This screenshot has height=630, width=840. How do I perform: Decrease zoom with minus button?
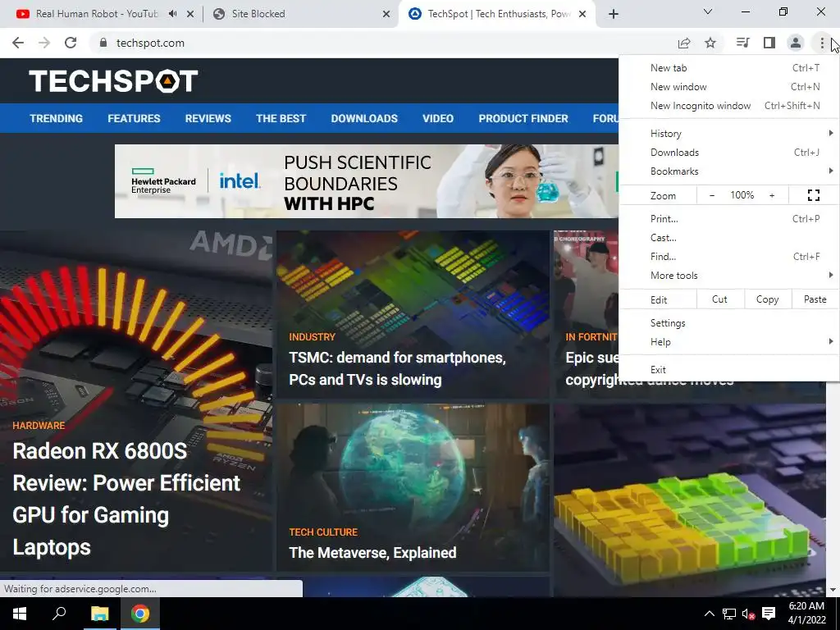712,195
